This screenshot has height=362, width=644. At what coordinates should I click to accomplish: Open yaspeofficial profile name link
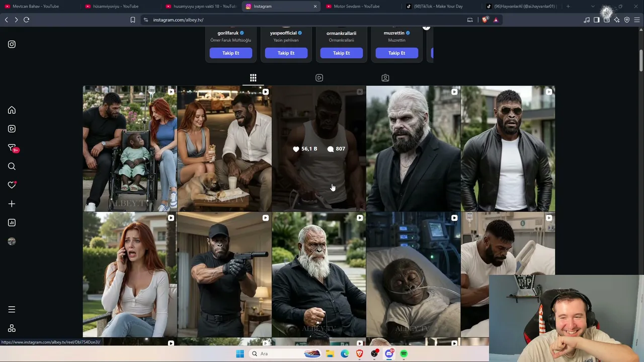coord(283,33)
